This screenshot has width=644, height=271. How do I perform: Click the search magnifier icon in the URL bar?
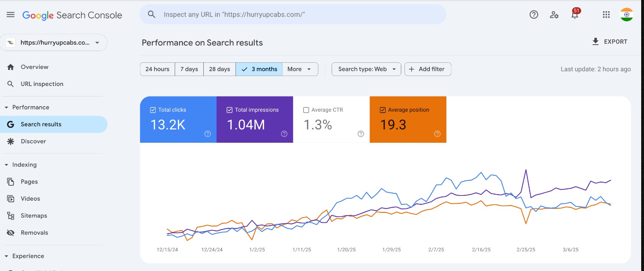pyautogui.click(x=152, y=14)
